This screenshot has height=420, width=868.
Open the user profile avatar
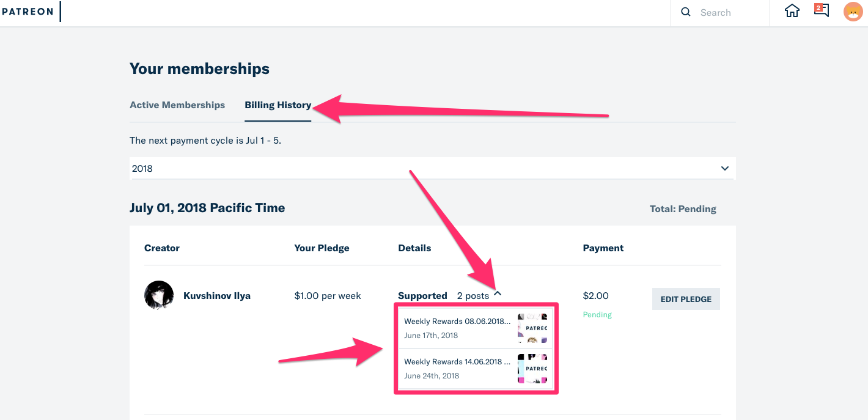[853, 12]
